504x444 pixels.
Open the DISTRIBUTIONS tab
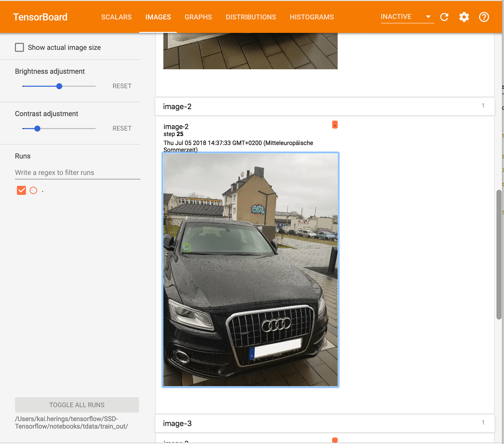251,17
